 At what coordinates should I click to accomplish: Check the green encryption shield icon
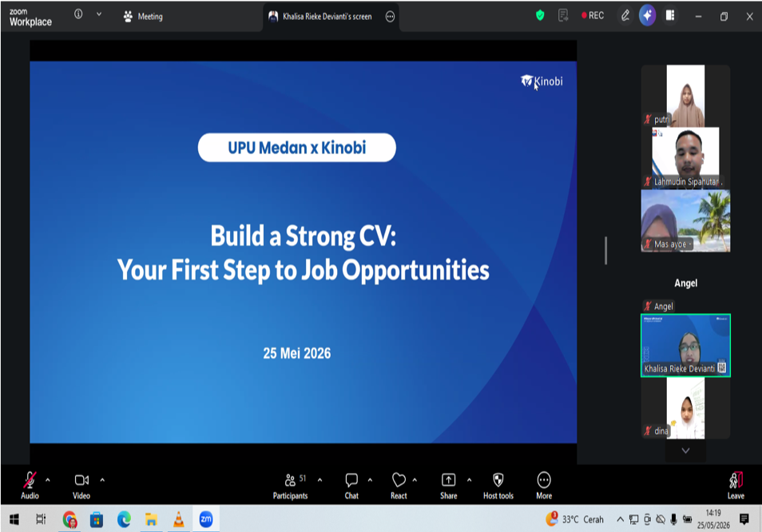tap(540, 15)
